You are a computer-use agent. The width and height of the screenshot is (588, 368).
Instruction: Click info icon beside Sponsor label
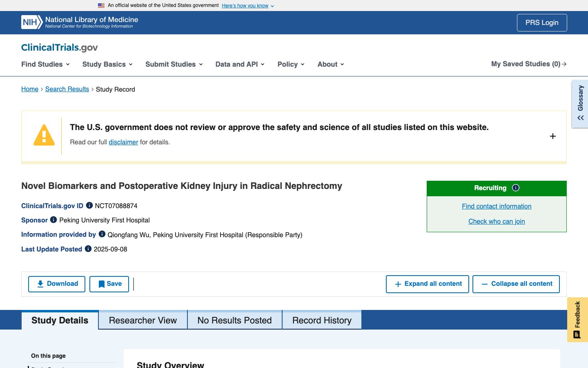click(x=53, y=220)
